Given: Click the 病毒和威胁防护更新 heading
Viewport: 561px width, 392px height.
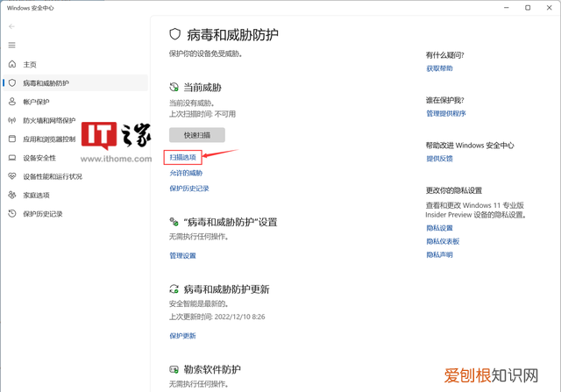Looking at the screenshot, I should click(226, 289).
